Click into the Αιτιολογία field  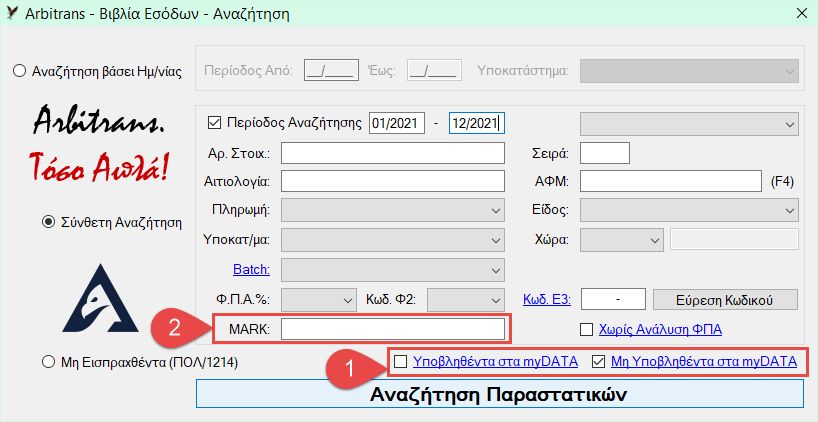pyautogui.click(x=393, y=181)
